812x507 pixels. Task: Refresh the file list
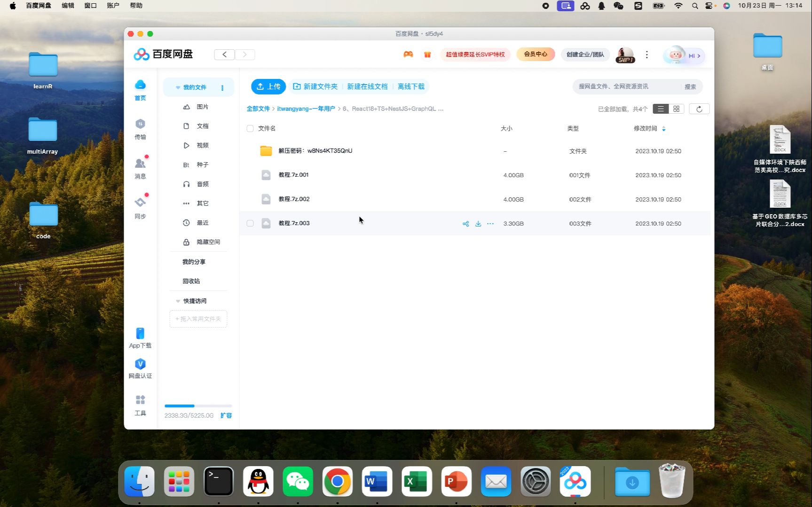coord(699,109)
